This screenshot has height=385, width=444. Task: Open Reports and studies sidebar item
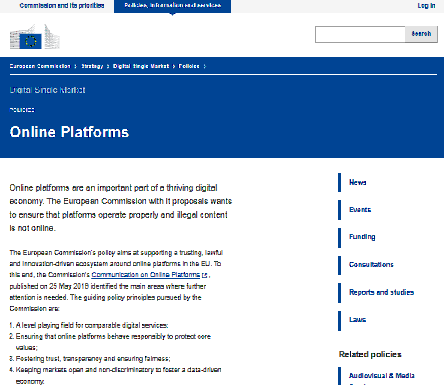pos(381,292)
